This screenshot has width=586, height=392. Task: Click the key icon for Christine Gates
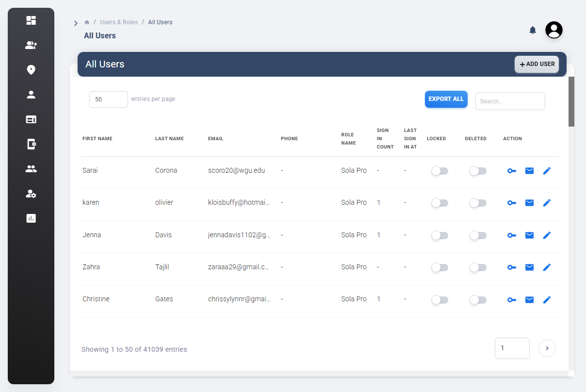(512, 300)
